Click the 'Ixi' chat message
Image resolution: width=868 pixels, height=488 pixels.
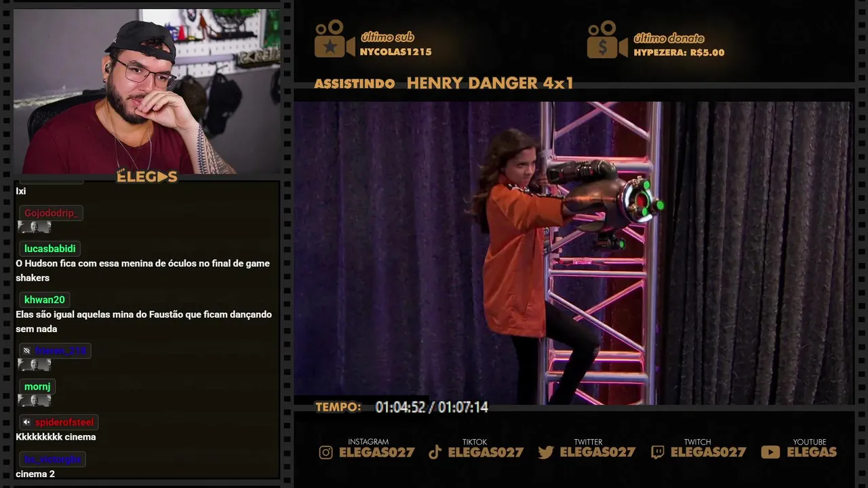pyautogui.click(x=20, y=191)
